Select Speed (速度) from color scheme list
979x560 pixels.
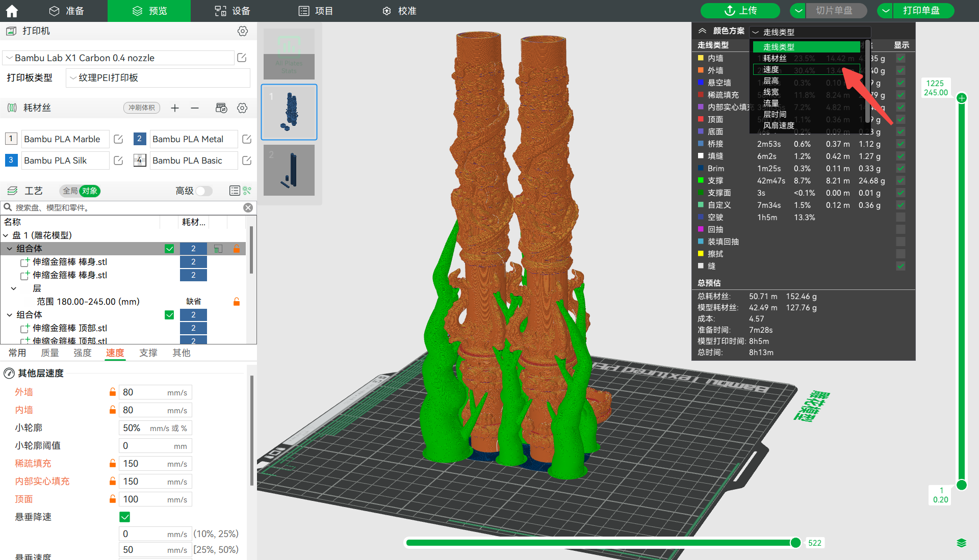[x=806, y=69]
